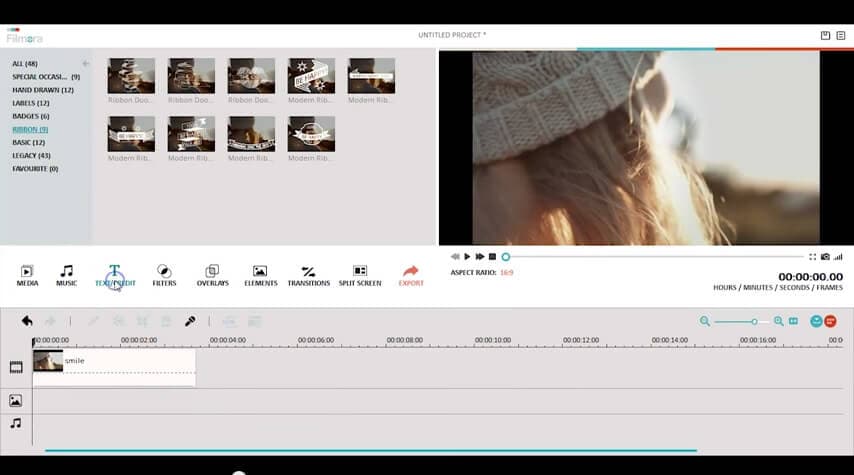Click the timeline zoom slider handle
The width and height of the screenshot is (854, 475).
tap(754, 322)
